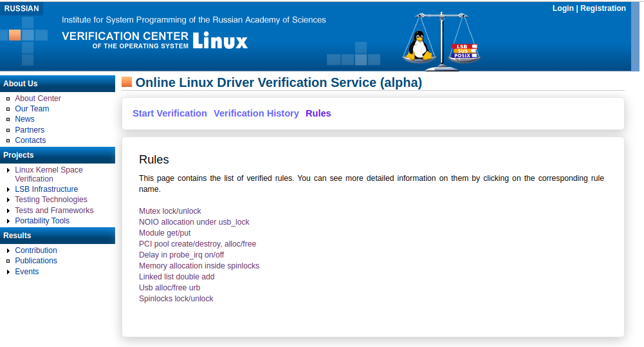
Task: Open the Publications link
Action: [36, 261]
